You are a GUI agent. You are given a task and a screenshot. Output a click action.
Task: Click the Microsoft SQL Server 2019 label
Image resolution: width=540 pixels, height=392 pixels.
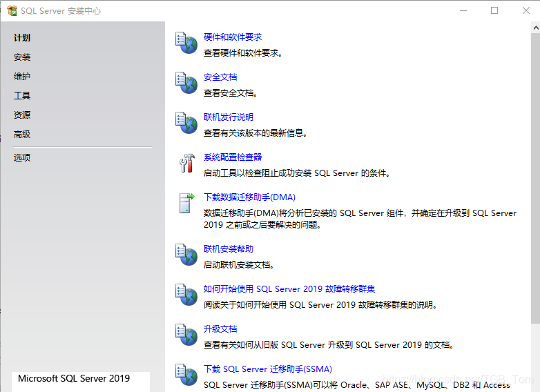[74, 379]
